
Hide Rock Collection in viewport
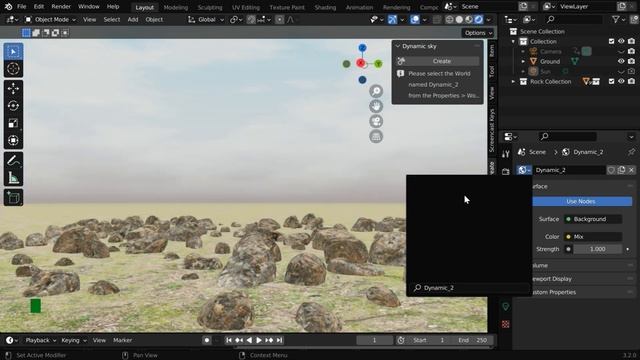(621, 82)
